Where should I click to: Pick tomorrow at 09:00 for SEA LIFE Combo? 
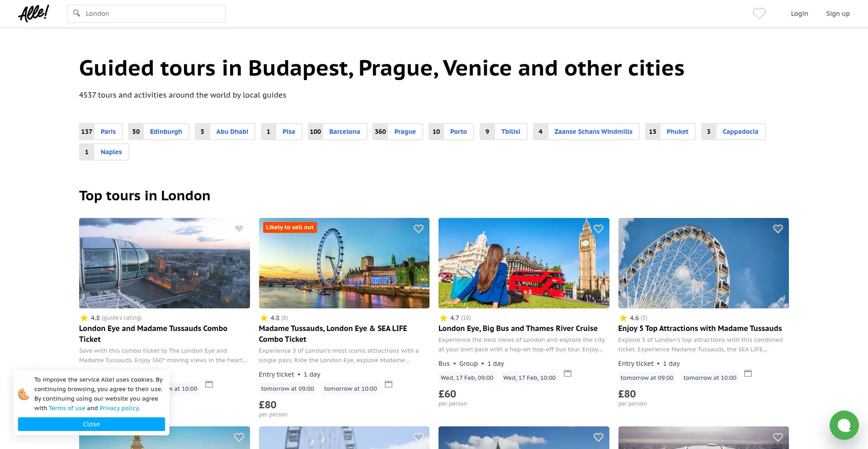click(x=288, y=388)
